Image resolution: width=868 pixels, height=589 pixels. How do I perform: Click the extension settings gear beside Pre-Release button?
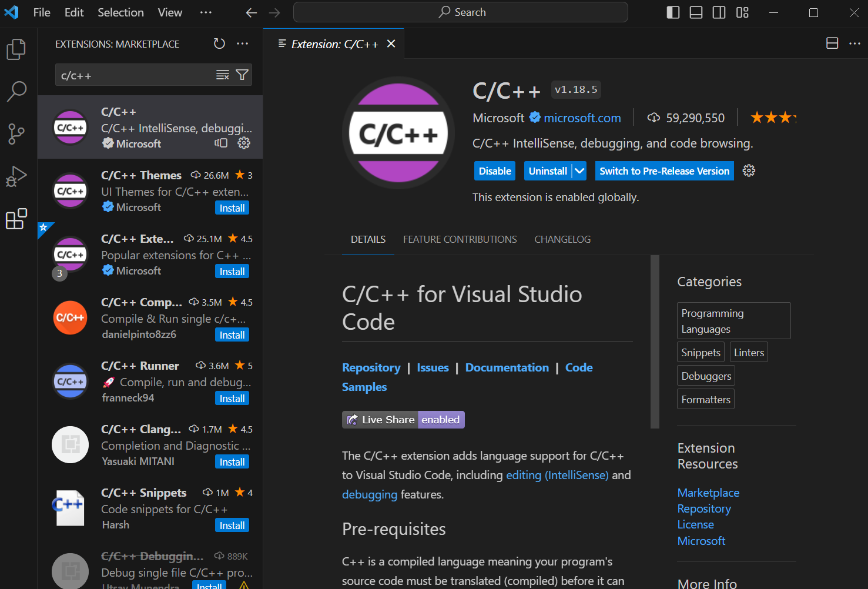(748, 170)
